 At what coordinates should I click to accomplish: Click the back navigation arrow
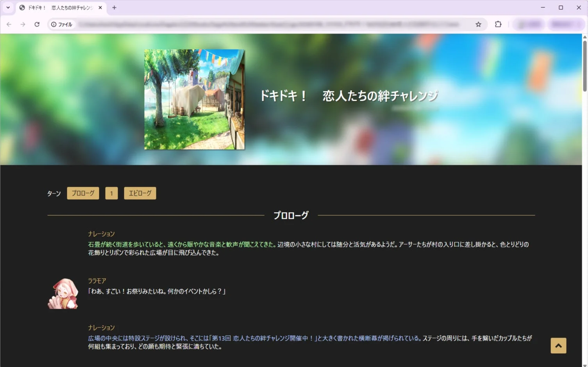pos(9,24)
